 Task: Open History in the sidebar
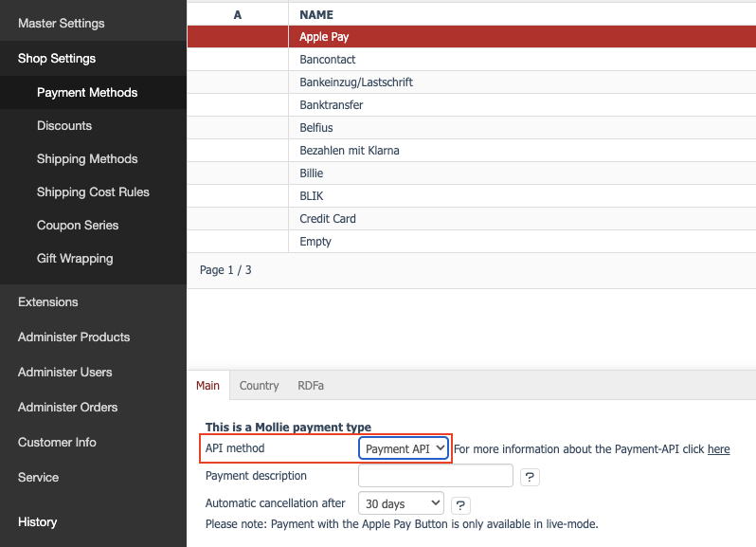(37, 522)
